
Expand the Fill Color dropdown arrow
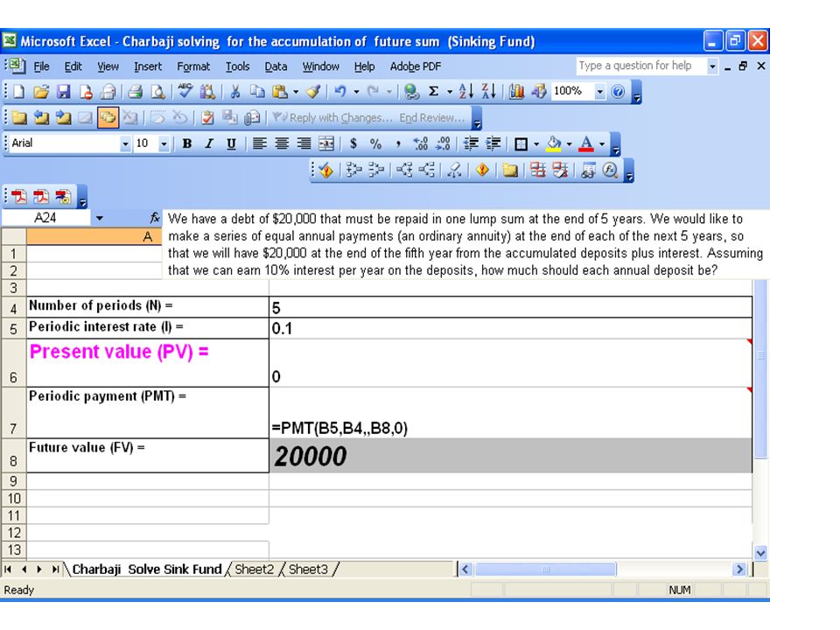(569, 143)
